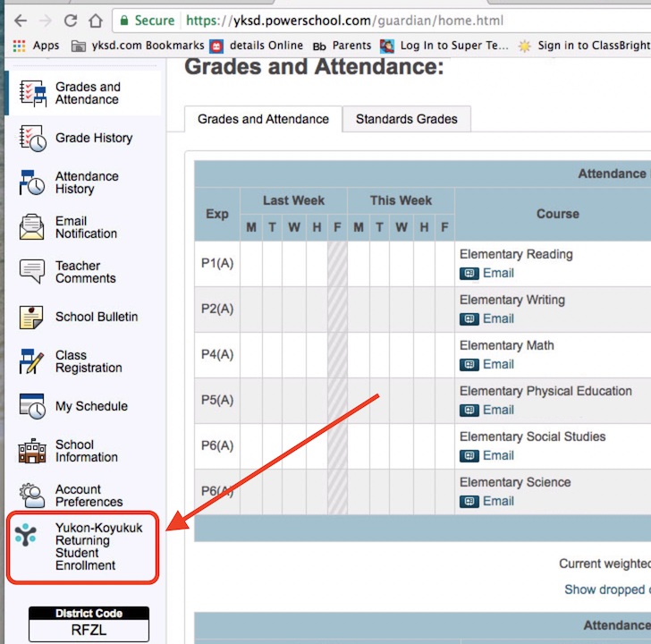This screenshot has width=651, height=644.
Task: Open Email Notification envelope icon
Action: point(32,227)
